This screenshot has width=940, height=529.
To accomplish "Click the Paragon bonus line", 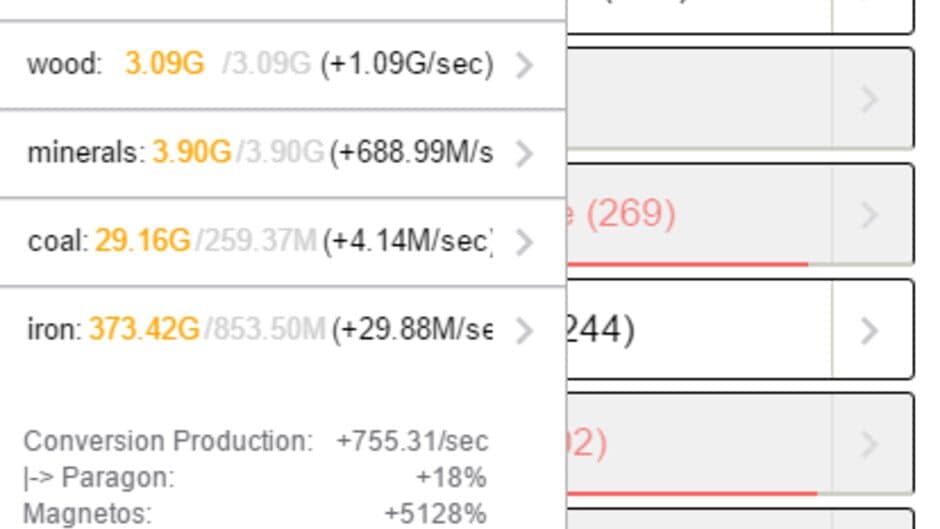I will [x=255, y=477].
